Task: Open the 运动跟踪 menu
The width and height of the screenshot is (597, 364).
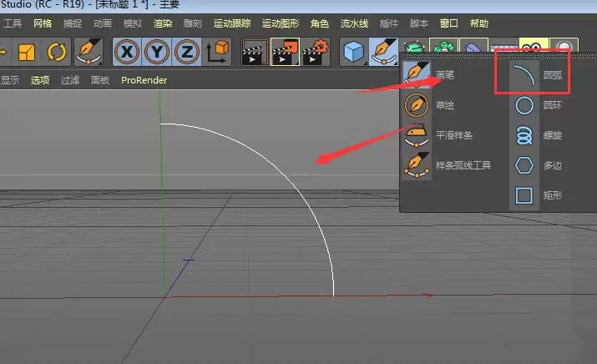Action: [x=232, y=23]
